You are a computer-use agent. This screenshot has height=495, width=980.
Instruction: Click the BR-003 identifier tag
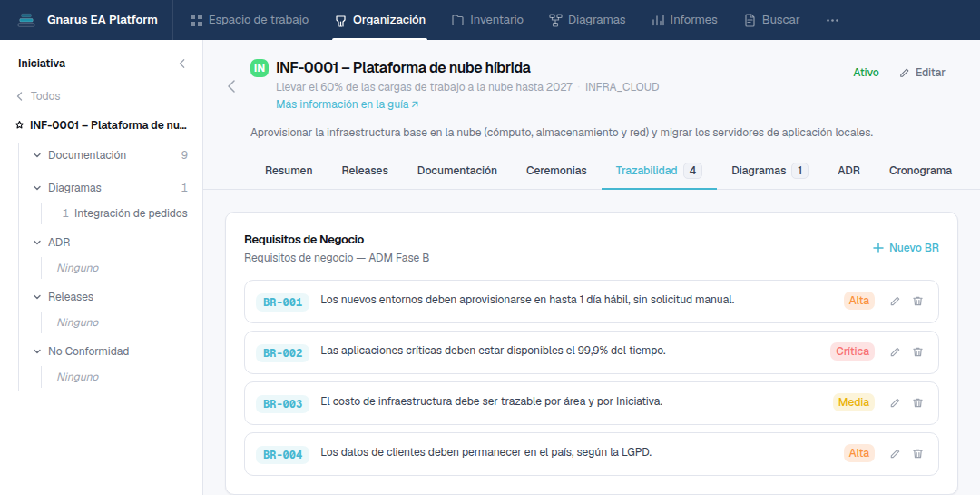pyautogui.click(x=282, y=403)
